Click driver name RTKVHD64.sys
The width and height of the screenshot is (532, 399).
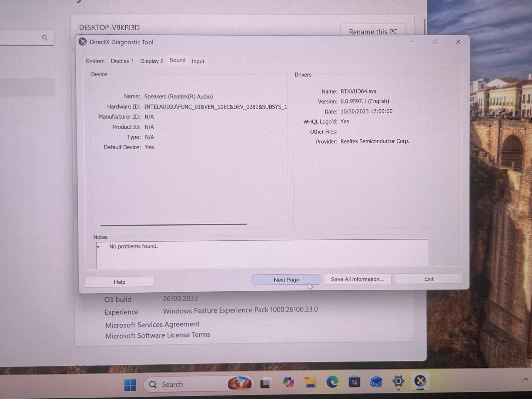point(358,91)
